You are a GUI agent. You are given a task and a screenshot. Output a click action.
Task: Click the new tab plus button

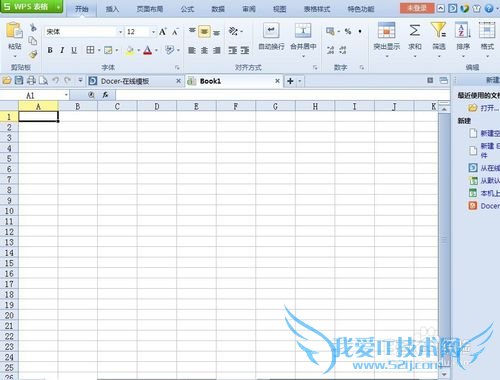tap(290, 81)
